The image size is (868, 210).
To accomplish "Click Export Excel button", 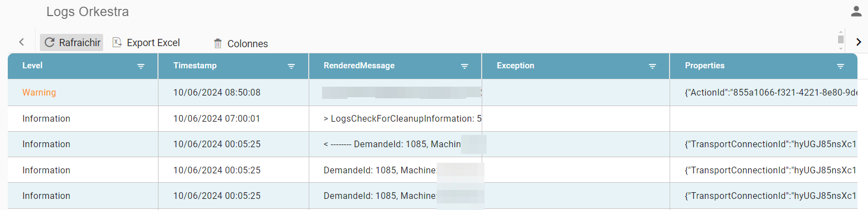I will pos(146,42).
